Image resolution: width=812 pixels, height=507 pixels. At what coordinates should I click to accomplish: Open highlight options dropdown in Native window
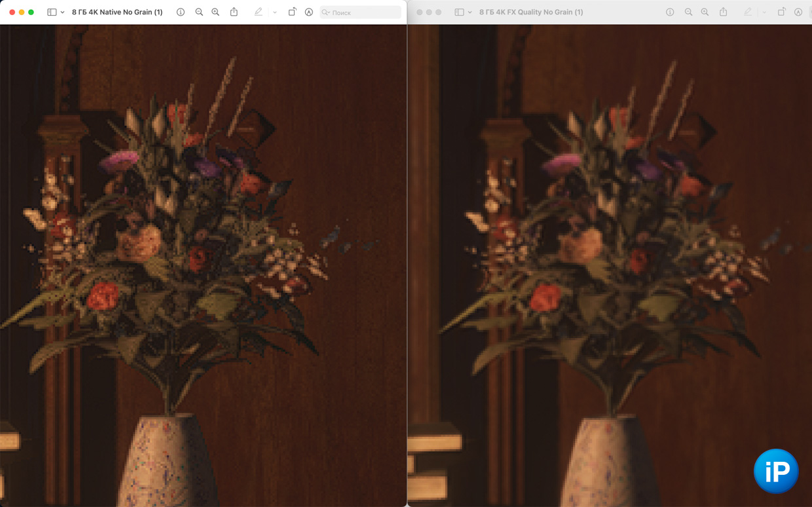(x=274, y=12)
